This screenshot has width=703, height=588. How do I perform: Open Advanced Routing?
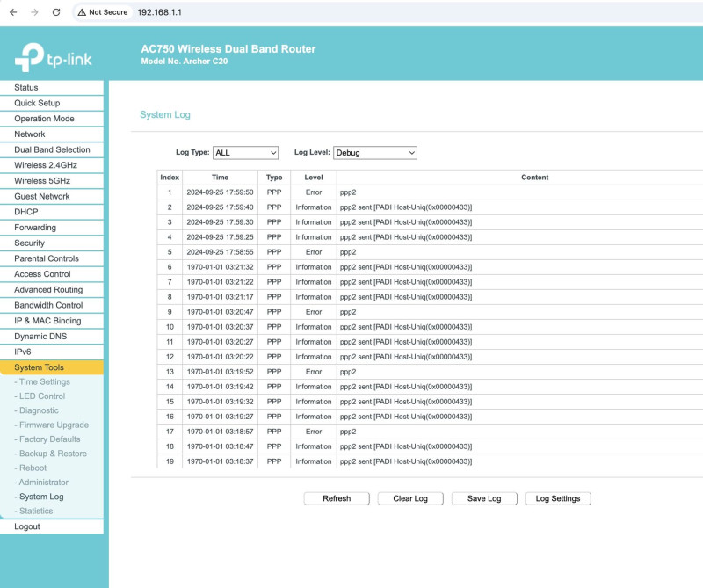pos(52,290)
